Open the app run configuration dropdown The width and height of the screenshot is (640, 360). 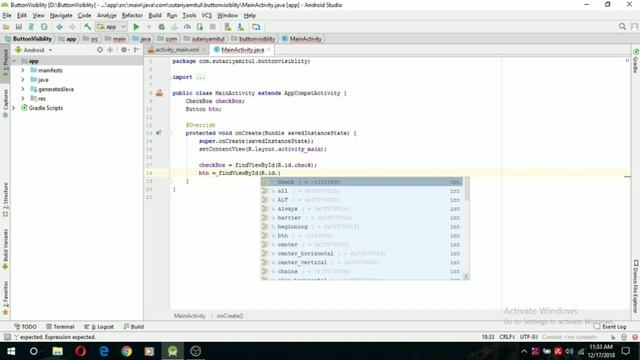111,27
